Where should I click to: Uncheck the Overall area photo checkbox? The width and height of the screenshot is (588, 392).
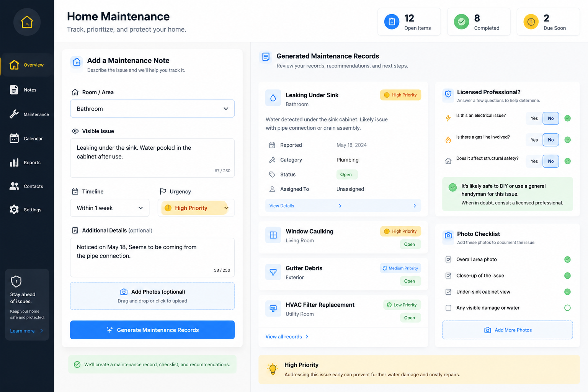448,260
